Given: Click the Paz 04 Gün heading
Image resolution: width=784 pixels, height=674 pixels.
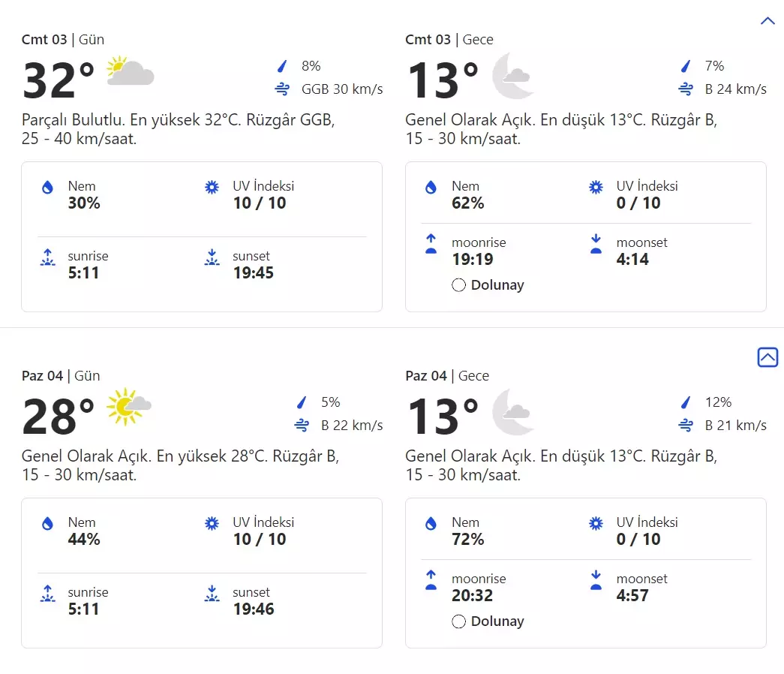Looking at the screenshot, I should click(x=61, y=376).
